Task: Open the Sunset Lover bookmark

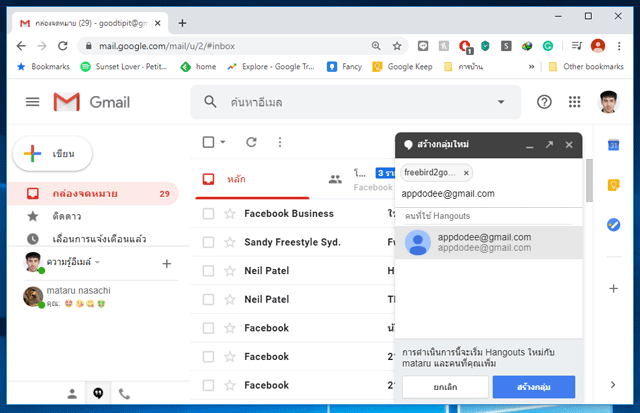Action: 124,67
